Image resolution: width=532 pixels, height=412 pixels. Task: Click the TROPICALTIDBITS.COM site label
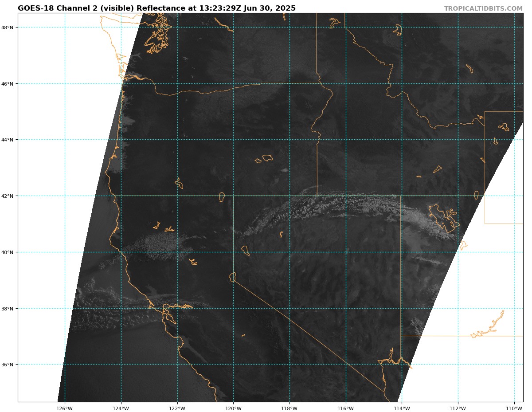point(483,9)
